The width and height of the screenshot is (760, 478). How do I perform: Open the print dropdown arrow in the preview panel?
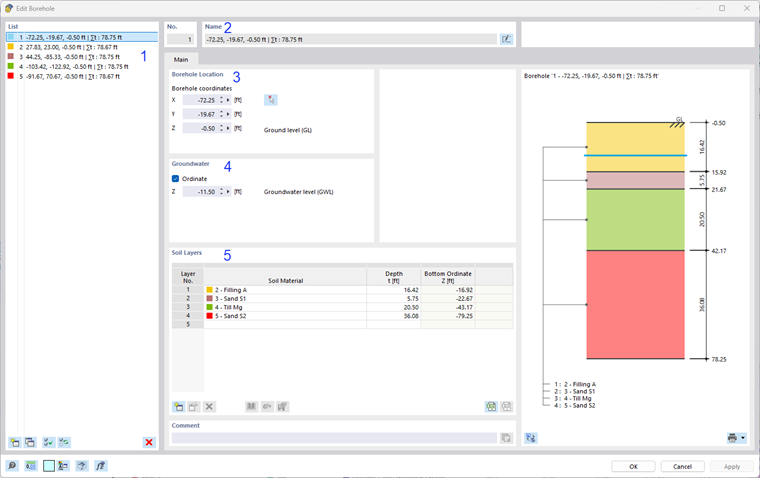pyautogui.click(x=743, y=438)
